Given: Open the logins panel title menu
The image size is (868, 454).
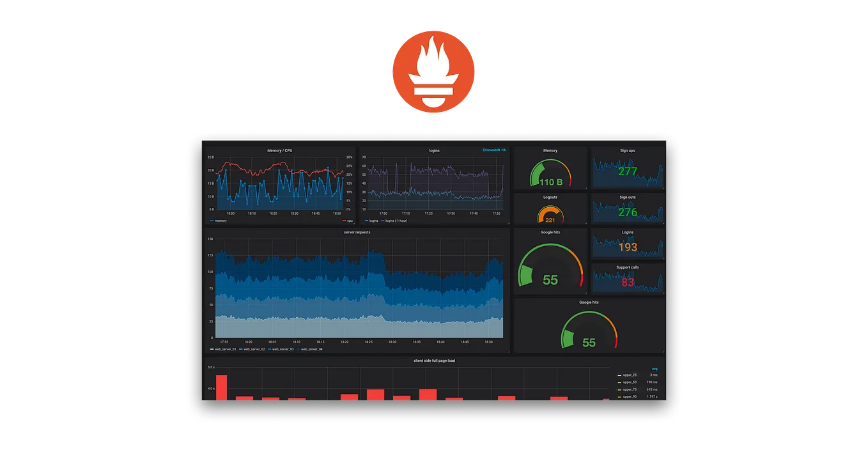Looking at the screenshot, I should click(x=434, y=150).
